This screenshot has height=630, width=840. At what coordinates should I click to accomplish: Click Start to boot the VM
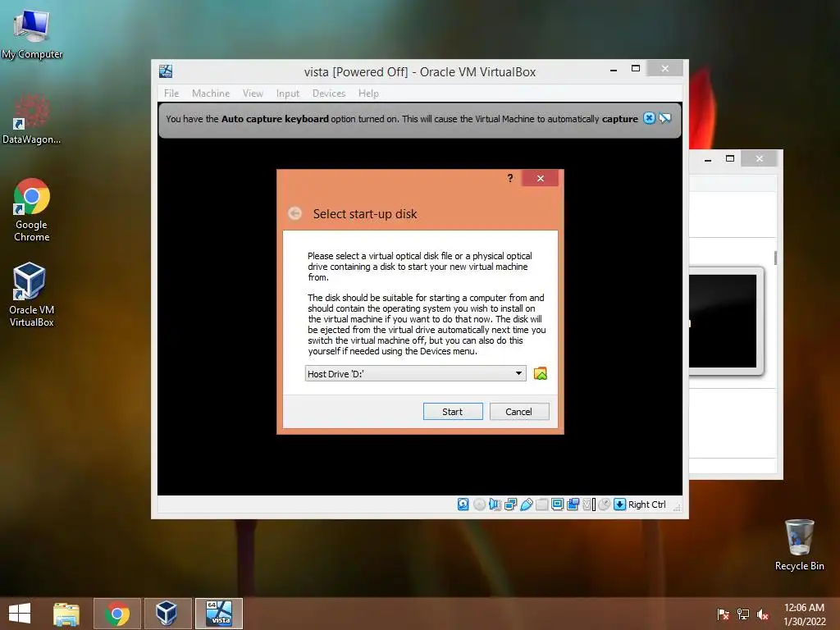[453, 412]
